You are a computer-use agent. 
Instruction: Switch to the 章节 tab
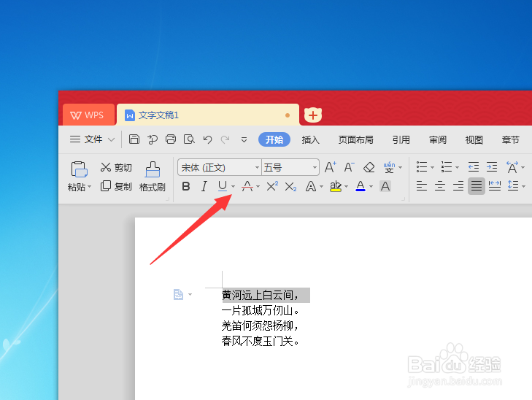[510, 139]
